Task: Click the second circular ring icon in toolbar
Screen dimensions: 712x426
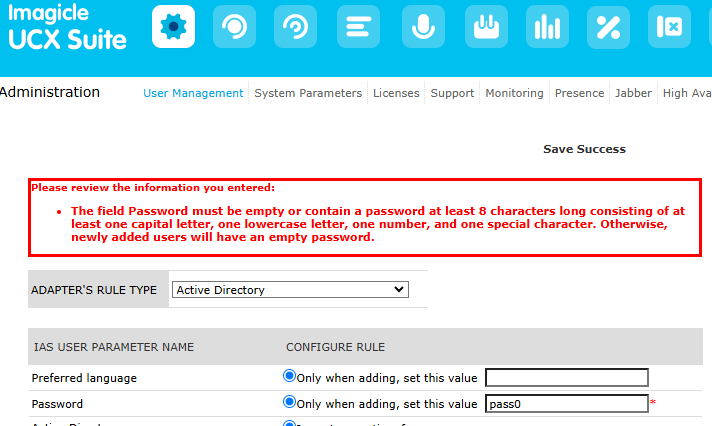Action: (x=234, y=27)
